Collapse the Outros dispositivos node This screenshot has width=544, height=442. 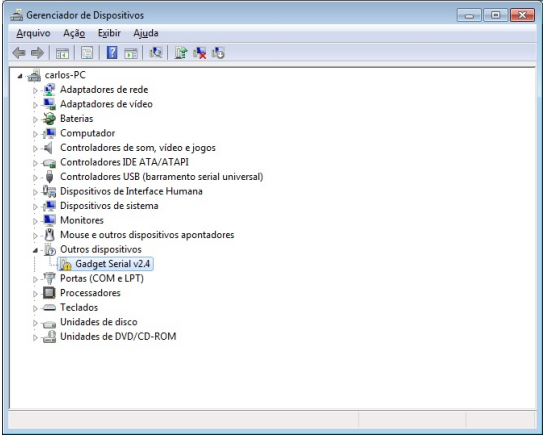click(x=35, y=250)
